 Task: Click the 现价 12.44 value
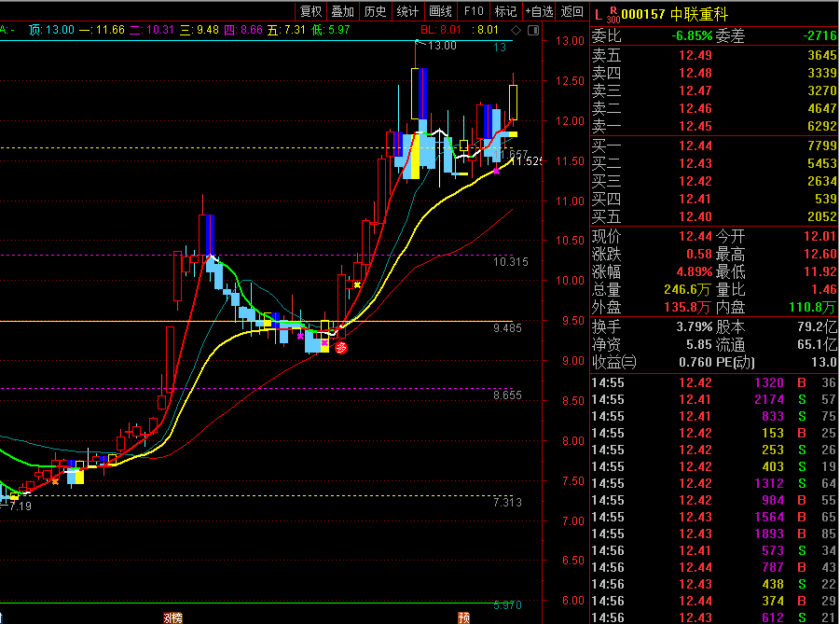click(695, 236)
